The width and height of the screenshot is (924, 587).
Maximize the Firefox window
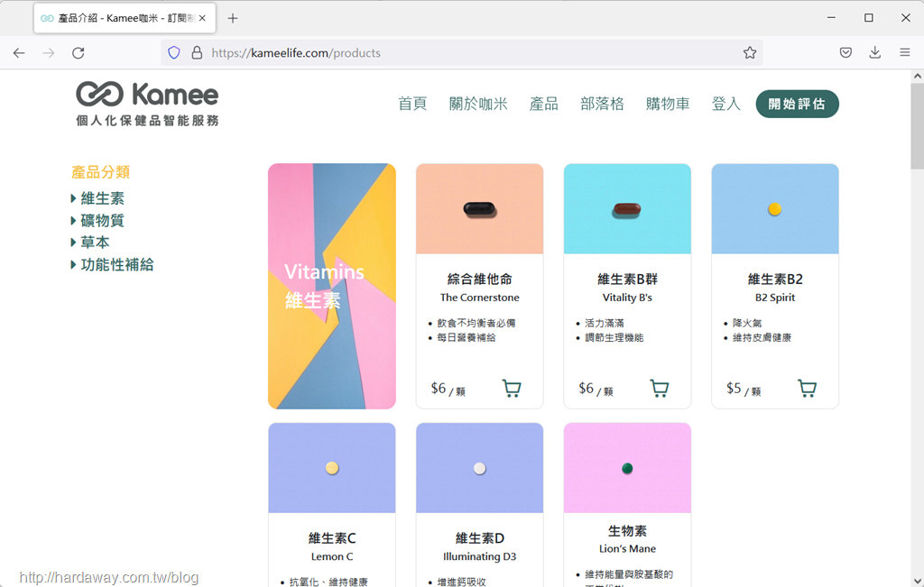coord(869,18)
